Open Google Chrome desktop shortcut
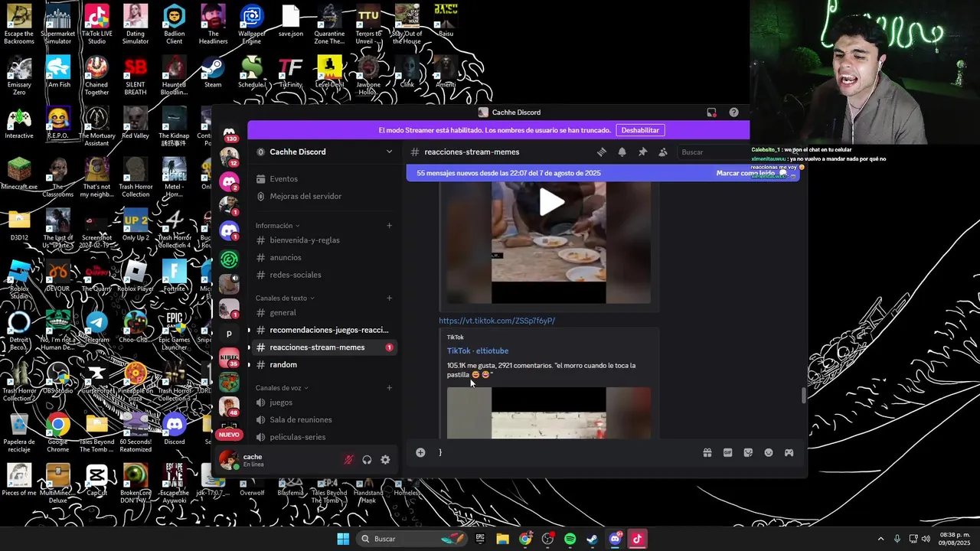The width and height of the screenshot is (980, 551). (x=57, y=432)
